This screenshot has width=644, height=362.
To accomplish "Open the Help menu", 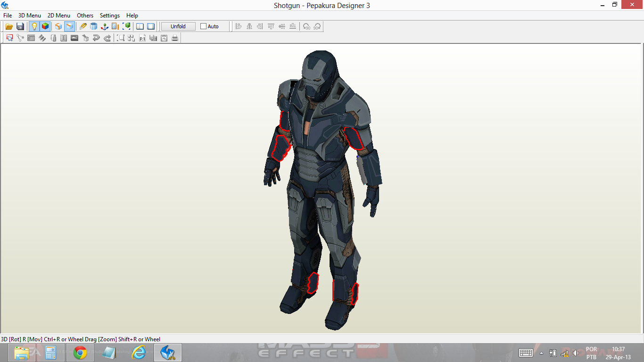I will [x=132, y=15].
